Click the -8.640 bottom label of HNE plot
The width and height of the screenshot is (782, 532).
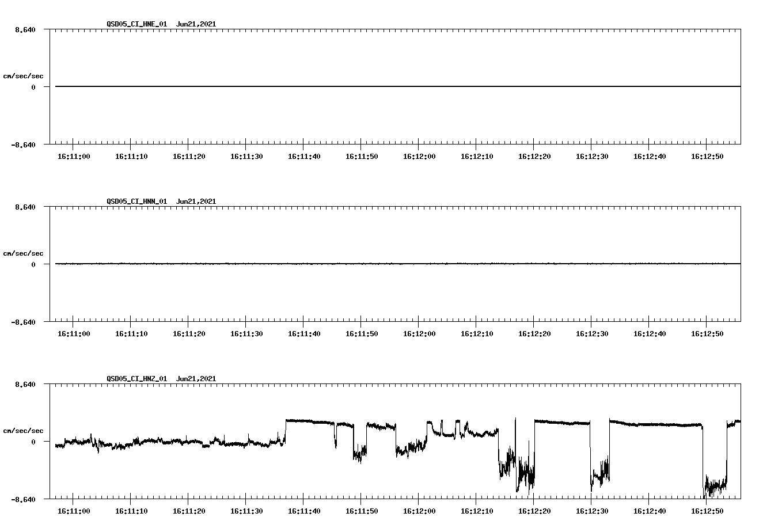tap(23, 145)
